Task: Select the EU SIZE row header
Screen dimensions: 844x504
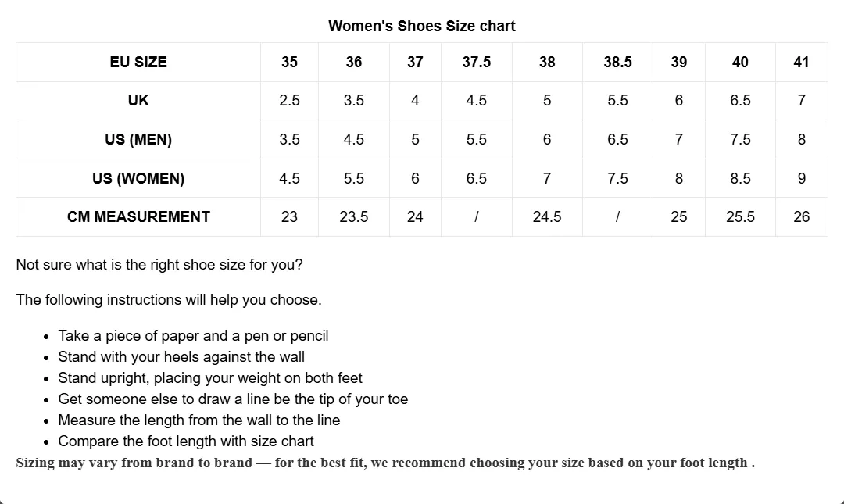Action: coord(138,62)
